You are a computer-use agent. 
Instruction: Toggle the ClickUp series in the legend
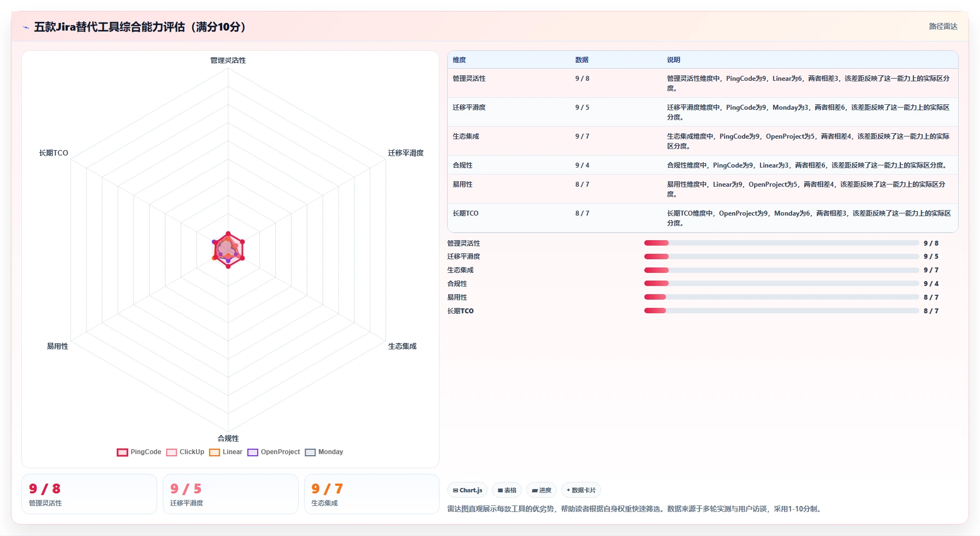click(185, 452)
